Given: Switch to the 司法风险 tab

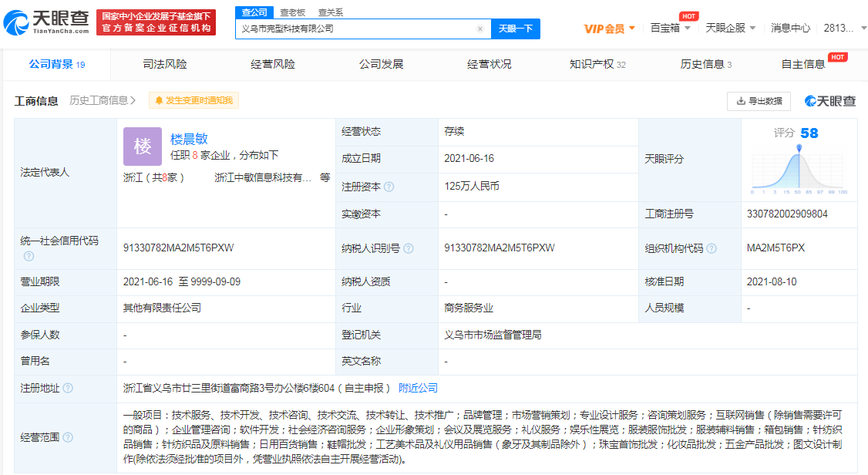Looking at the screenshot, I should 164,64.
